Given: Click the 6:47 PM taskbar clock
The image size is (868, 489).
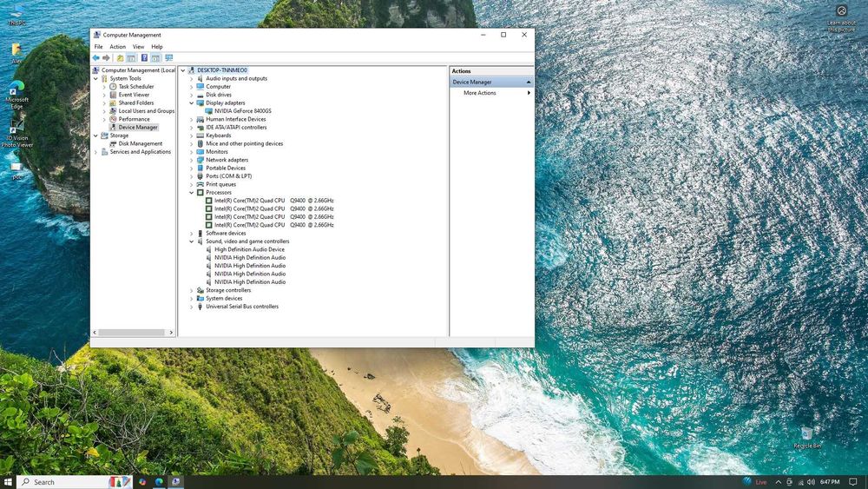Looking at the screenshot, I should (830, 482).
